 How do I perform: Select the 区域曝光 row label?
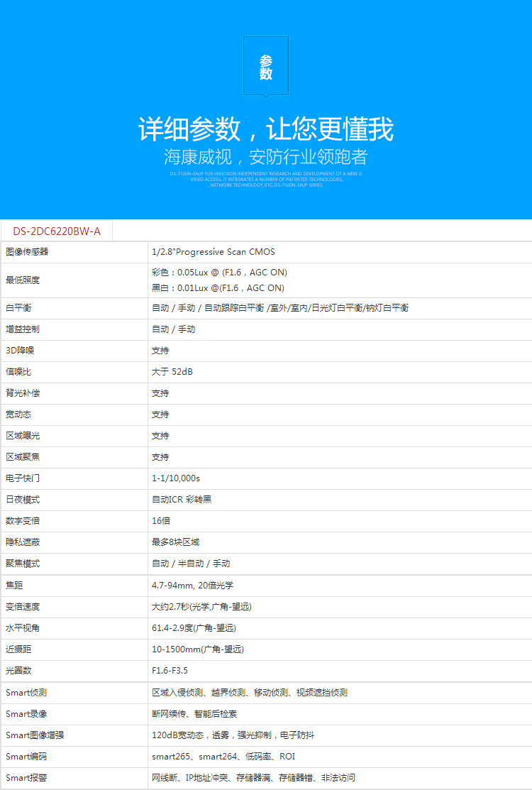click(23, 436)
